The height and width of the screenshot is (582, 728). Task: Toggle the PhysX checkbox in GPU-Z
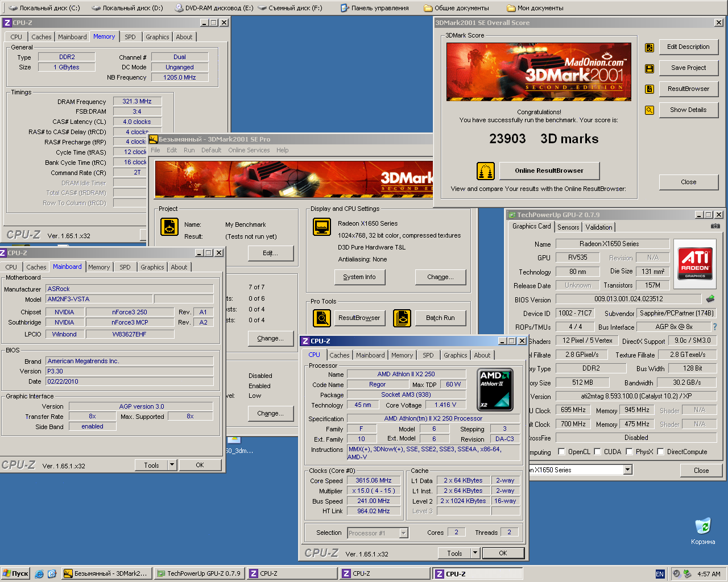pyautogui.click(x=630, y=452)
